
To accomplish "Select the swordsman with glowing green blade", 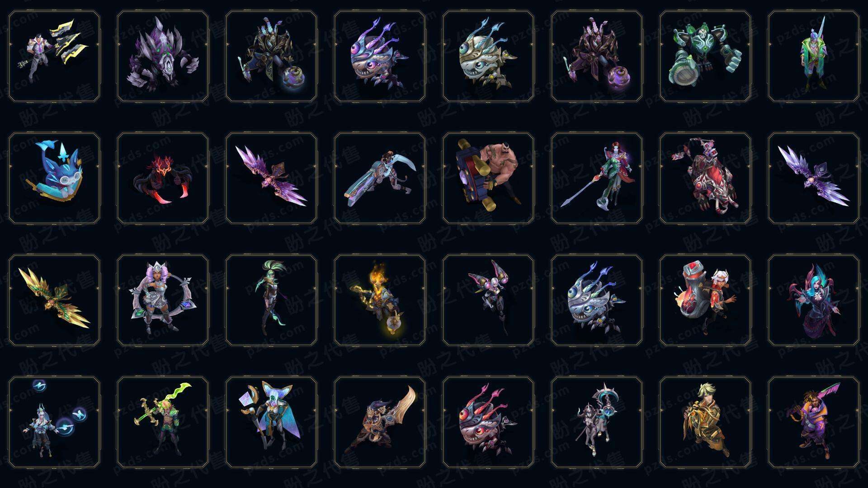I will pyautogui.click(x=163, y=422).
